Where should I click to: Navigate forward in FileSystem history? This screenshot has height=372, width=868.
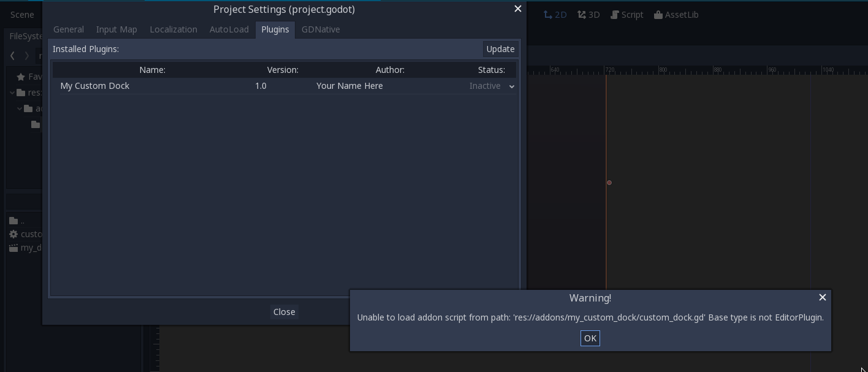pyautogui.click(x=27, y=56)
